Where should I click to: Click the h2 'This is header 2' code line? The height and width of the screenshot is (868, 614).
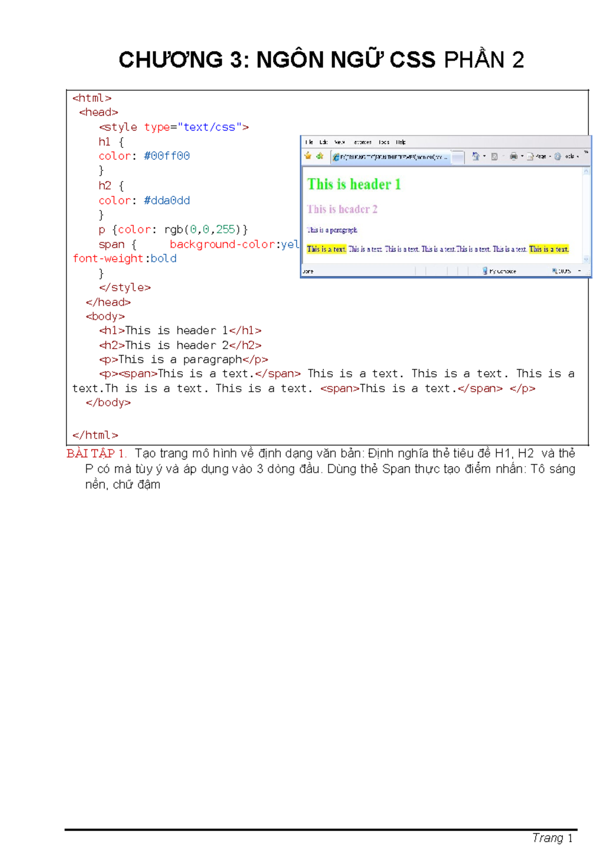180,345
